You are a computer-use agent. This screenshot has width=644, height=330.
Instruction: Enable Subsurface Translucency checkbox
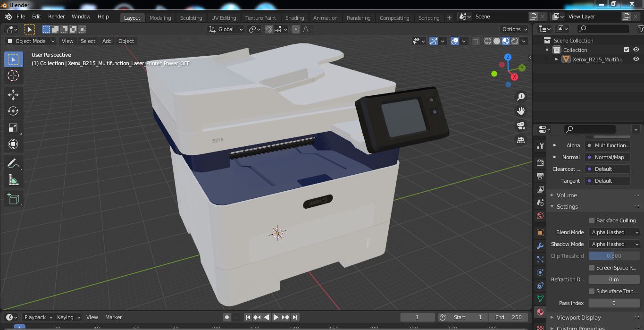592,291
